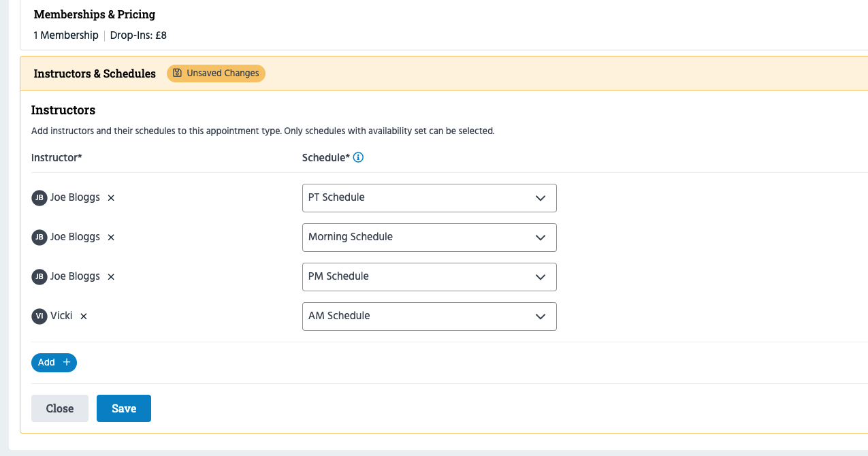Open the PT Schedule dropdown

pyautogui.click(x=429, y=197)
